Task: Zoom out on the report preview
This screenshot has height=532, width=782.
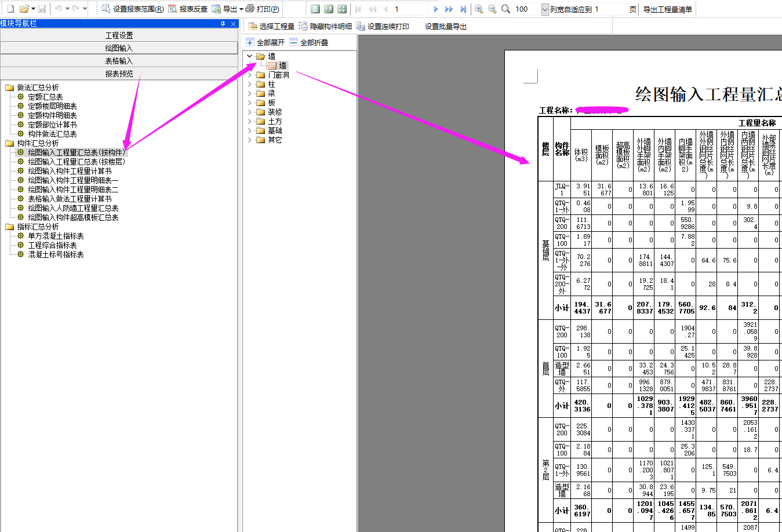Action: tap(492, 9)
